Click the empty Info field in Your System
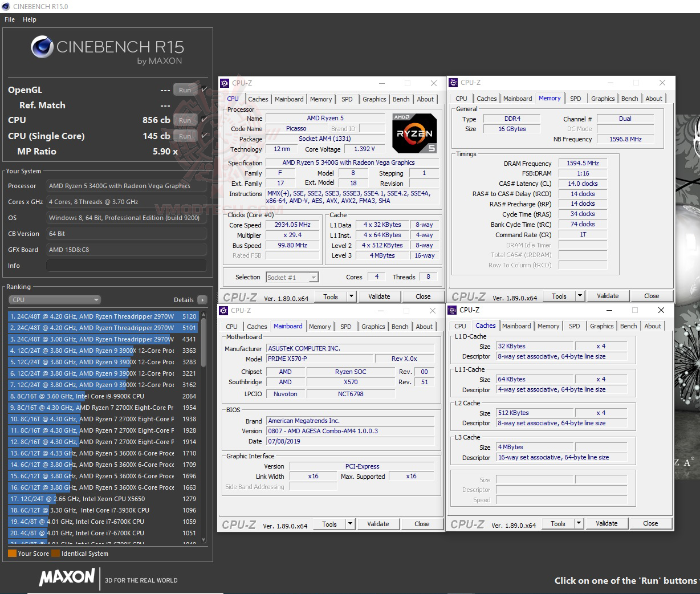This screenshot has width=700, height=594. click(126, 266)
